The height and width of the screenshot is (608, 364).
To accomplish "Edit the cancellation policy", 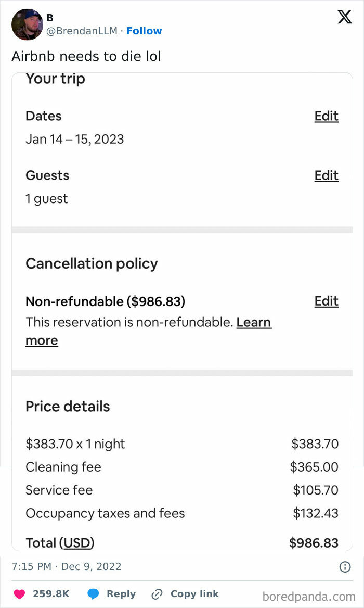I will [326, 301].
